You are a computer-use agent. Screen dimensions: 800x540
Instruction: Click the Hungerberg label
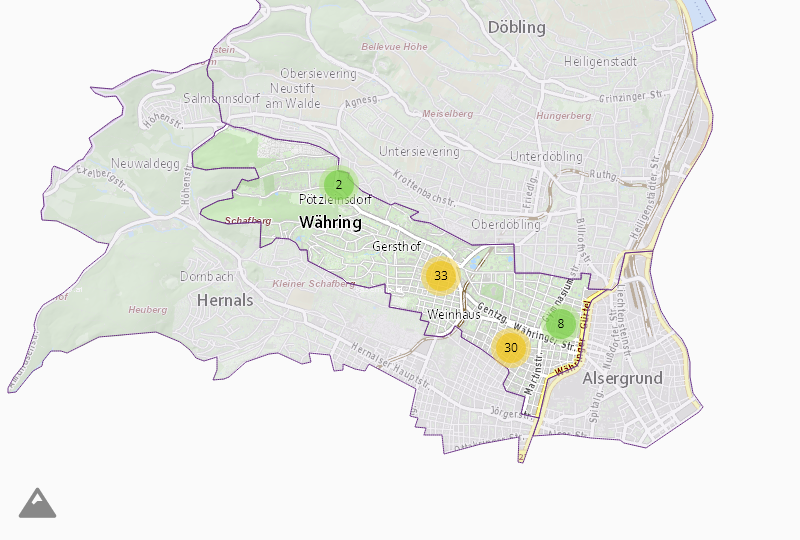coord(563,116)
